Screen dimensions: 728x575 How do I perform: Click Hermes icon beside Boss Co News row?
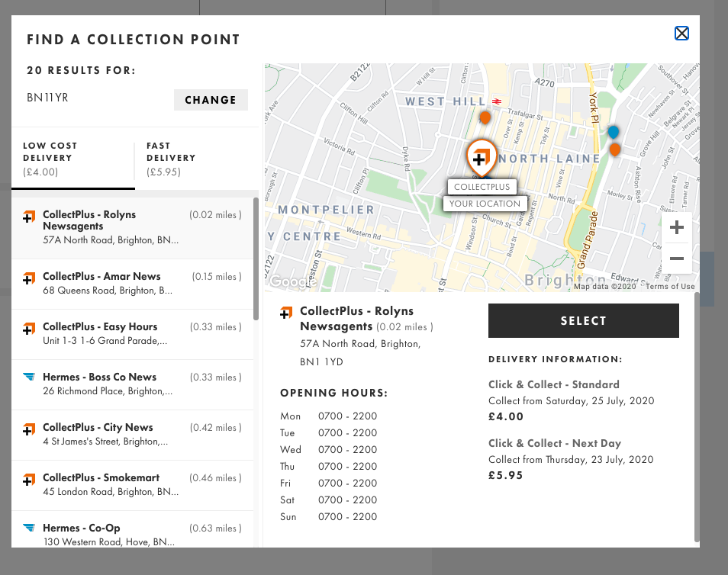[x=29, y=377]
